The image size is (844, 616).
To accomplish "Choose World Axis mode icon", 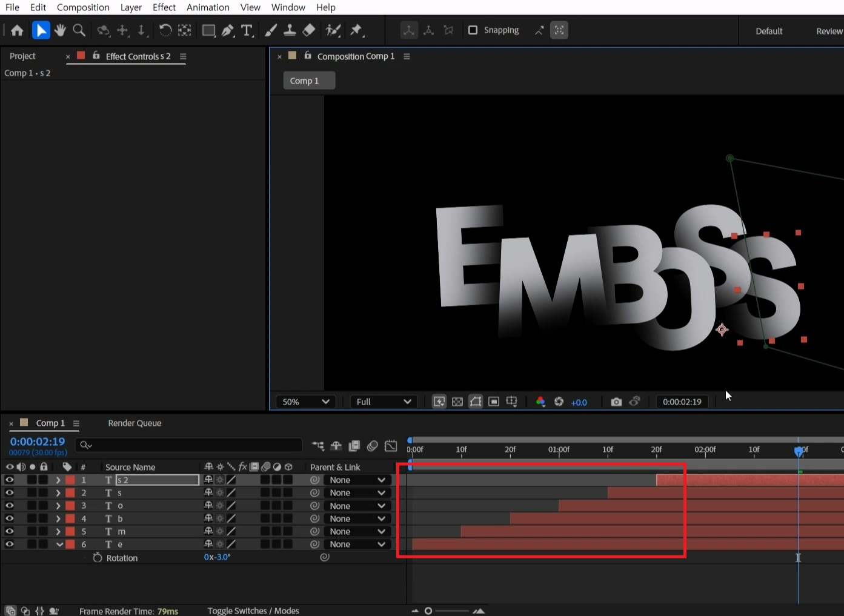I will coord(429,30).
